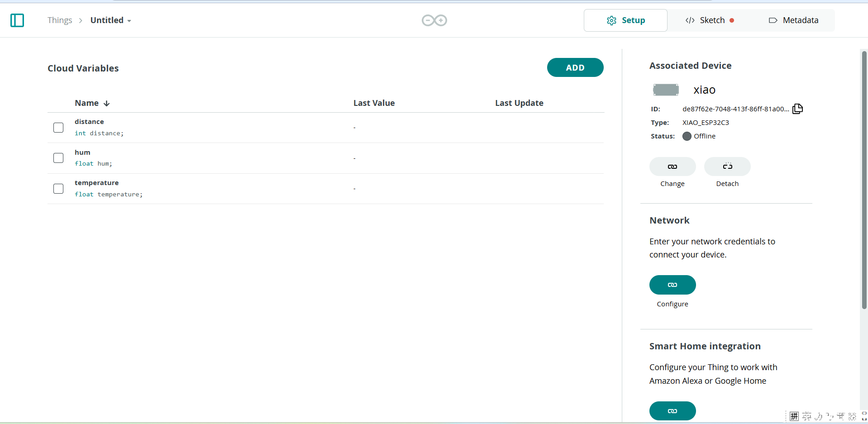Open the IME input method icon in the tray

coord(794,416)
